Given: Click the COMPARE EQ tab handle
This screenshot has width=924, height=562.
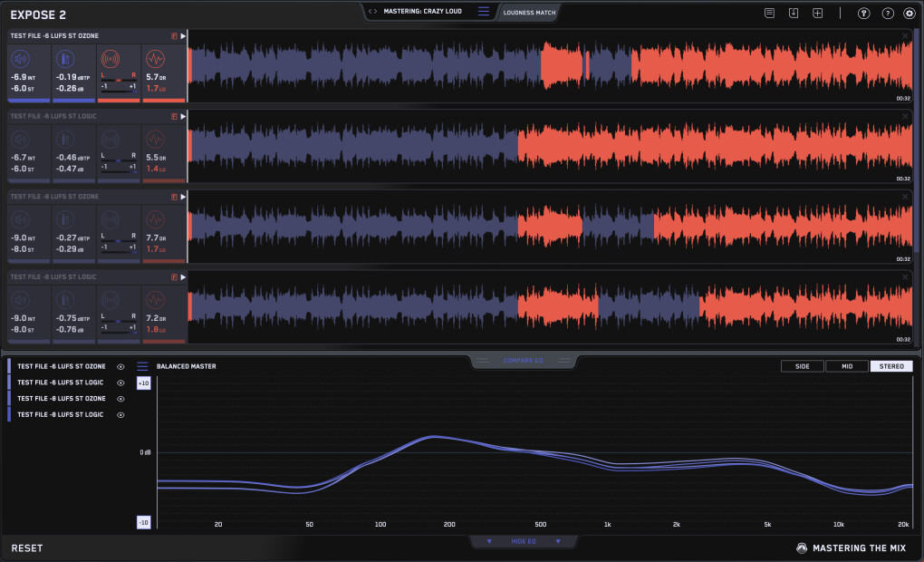Looking at the screenshot, I should 524,361.
